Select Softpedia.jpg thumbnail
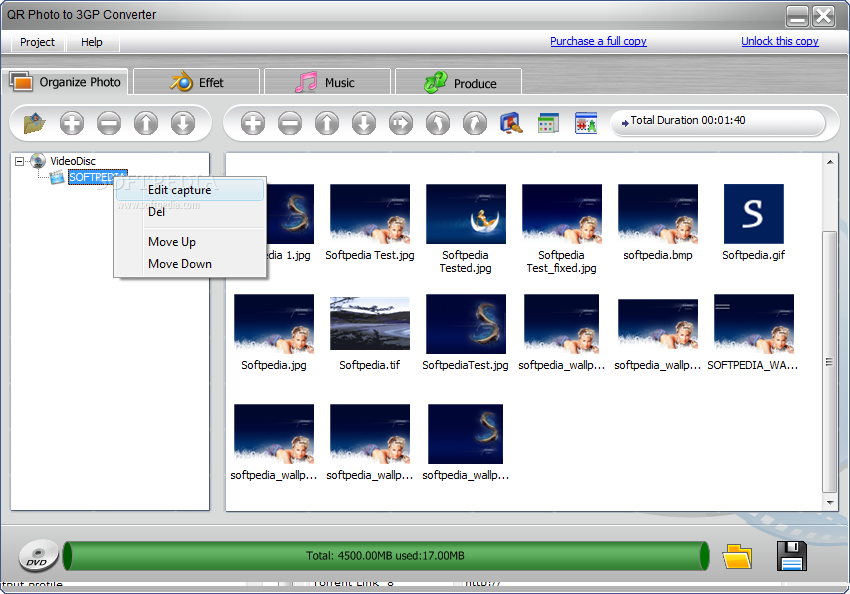 coord(274,324)
